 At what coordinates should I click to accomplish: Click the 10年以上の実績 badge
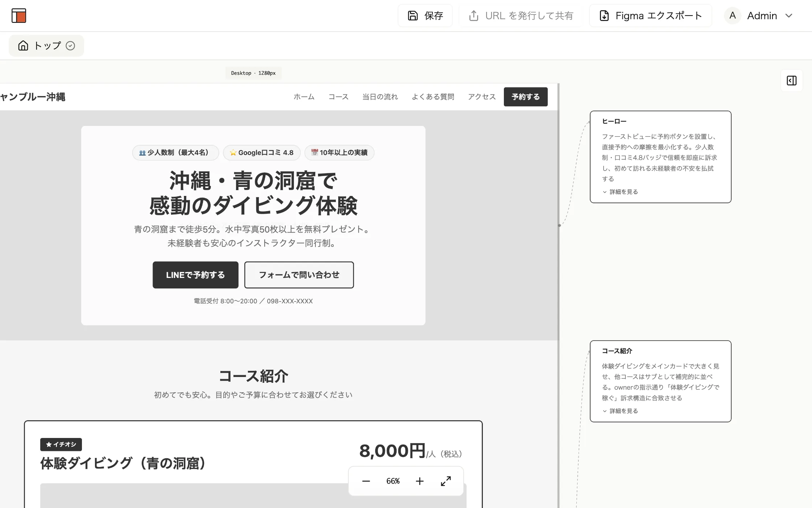coord(339,153)
